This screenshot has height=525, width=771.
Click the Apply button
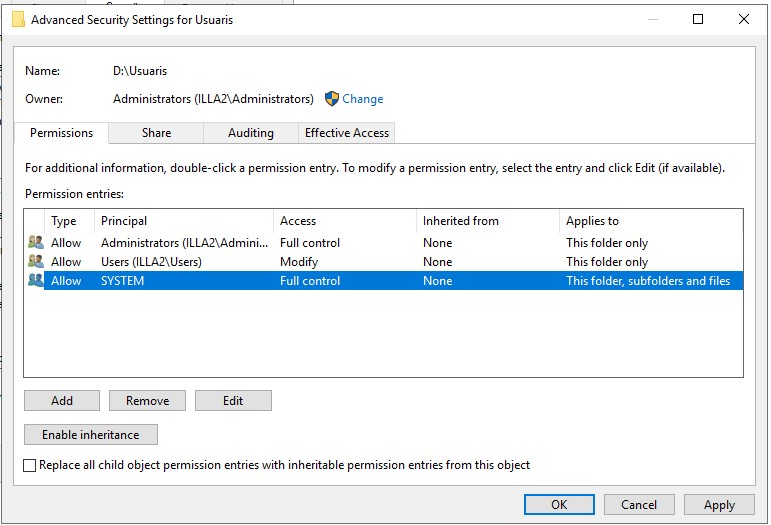point(719,505)
